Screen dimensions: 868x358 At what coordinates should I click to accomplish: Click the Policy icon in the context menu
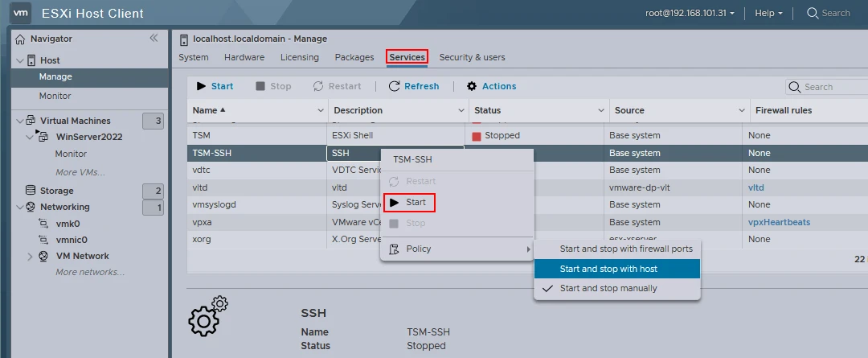coord(394,249)
